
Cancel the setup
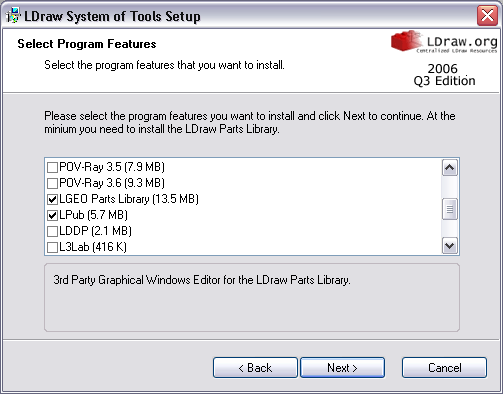pos(444,368)
